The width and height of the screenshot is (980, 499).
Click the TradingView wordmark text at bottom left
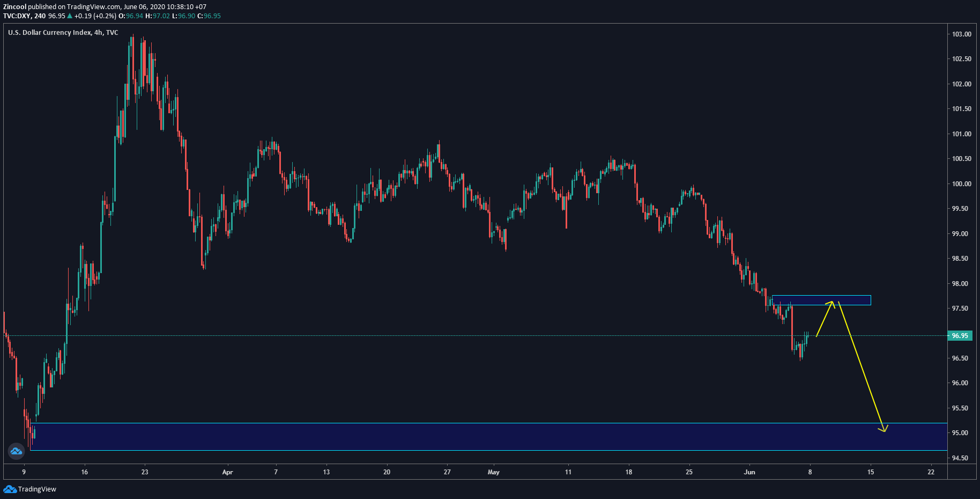pyautogui.click(x=37, y=489)
